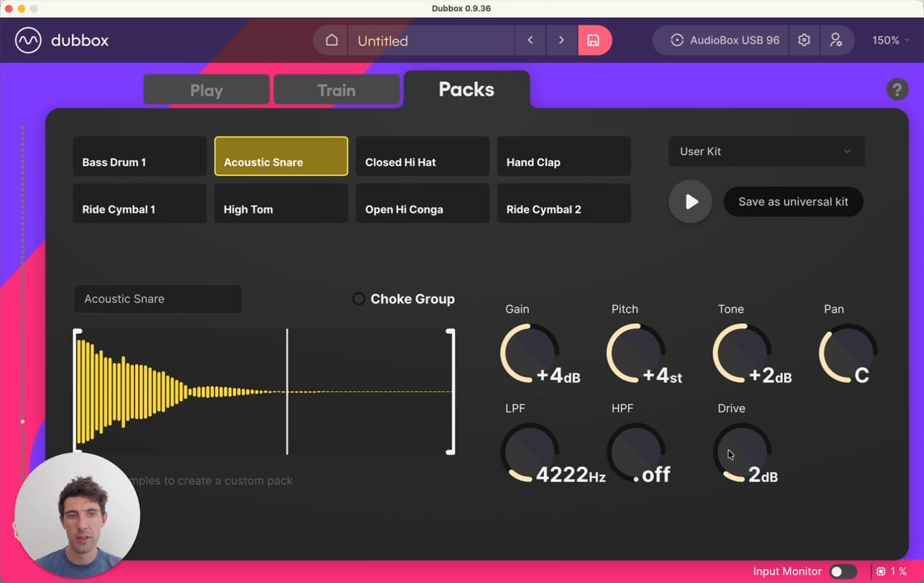
Task: Select the Ride Cymbal 1 pad
Action: (x=140, y=203)
